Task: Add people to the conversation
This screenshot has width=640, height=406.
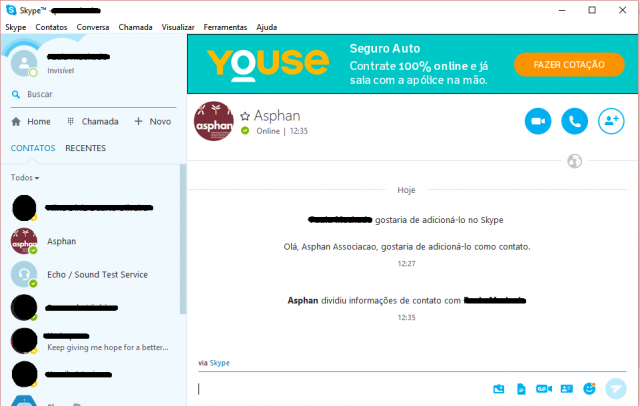Action: (x=611, y=121)
